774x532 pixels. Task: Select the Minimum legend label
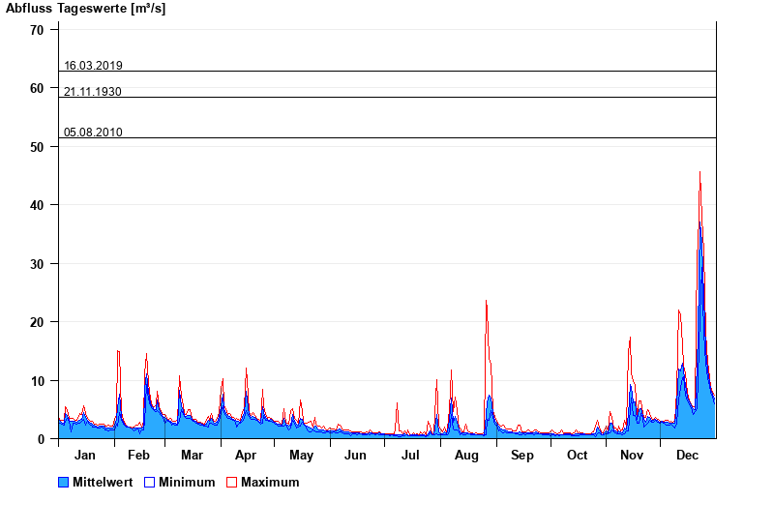pos(187,483)
